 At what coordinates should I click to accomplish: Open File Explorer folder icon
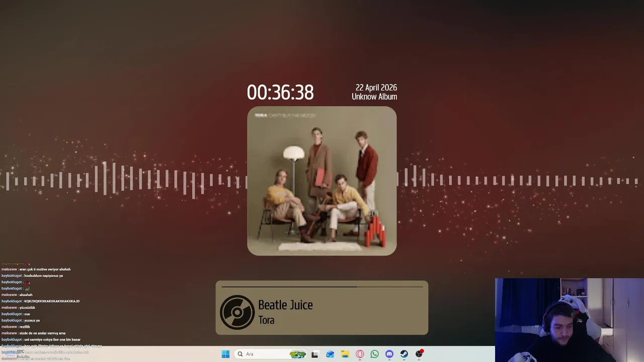click(x=345, y=354)
